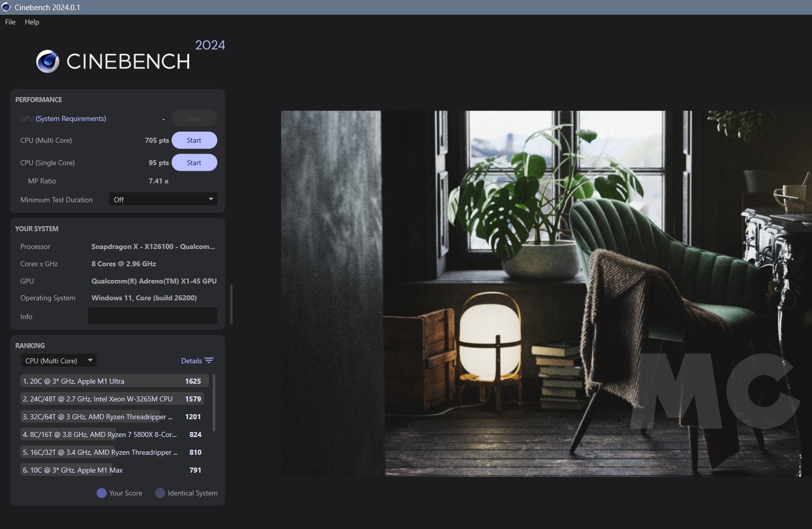Viewport: 812px width, 529px height.
Task: Click the Cinebench title bar app icon
Action: coord(6,7)
